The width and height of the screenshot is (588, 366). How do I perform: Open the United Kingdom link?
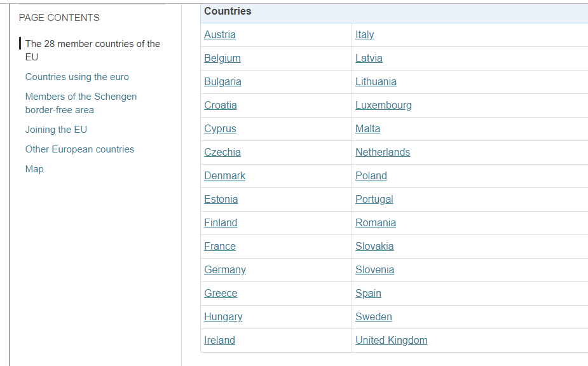click(x=392, y=341)
